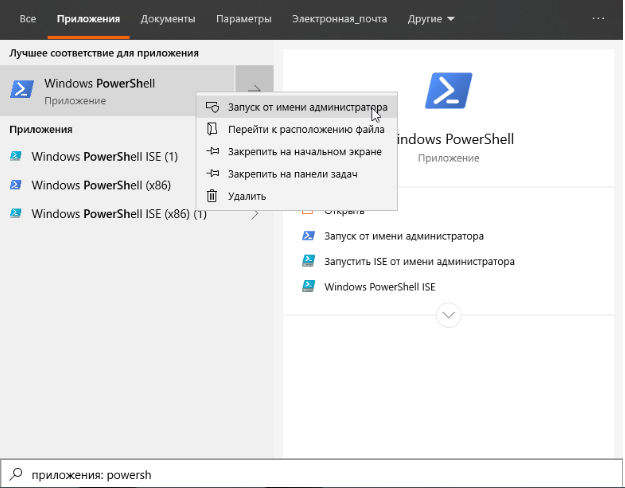This screenshot has height=488, width=625.
Task: Click the Windows PowerShell (x86) icon
Action: (x=16, y=185)
